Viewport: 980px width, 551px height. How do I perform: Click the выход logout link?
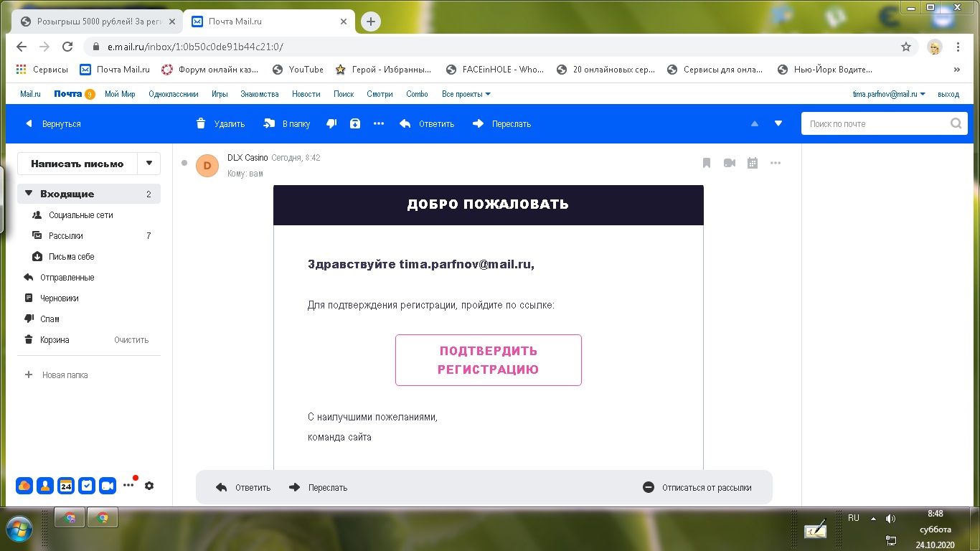tap(948, 94)
